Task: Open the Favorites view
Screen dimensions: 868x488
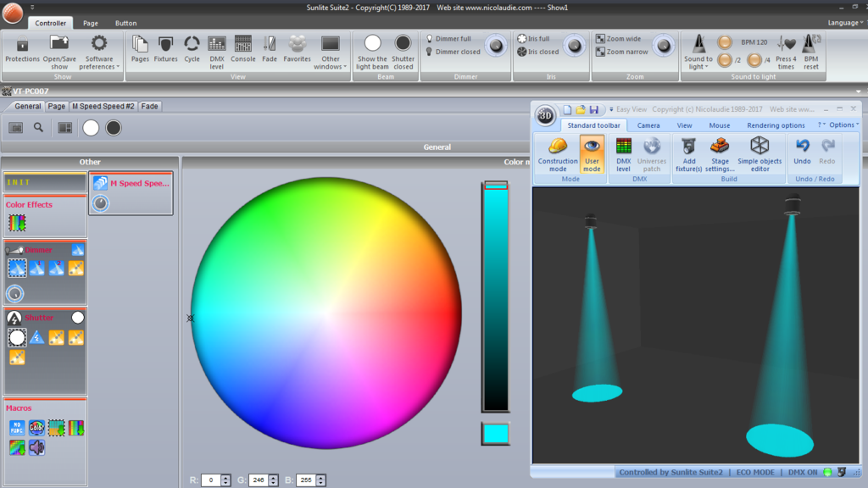Action: click(x=298, y=49)
